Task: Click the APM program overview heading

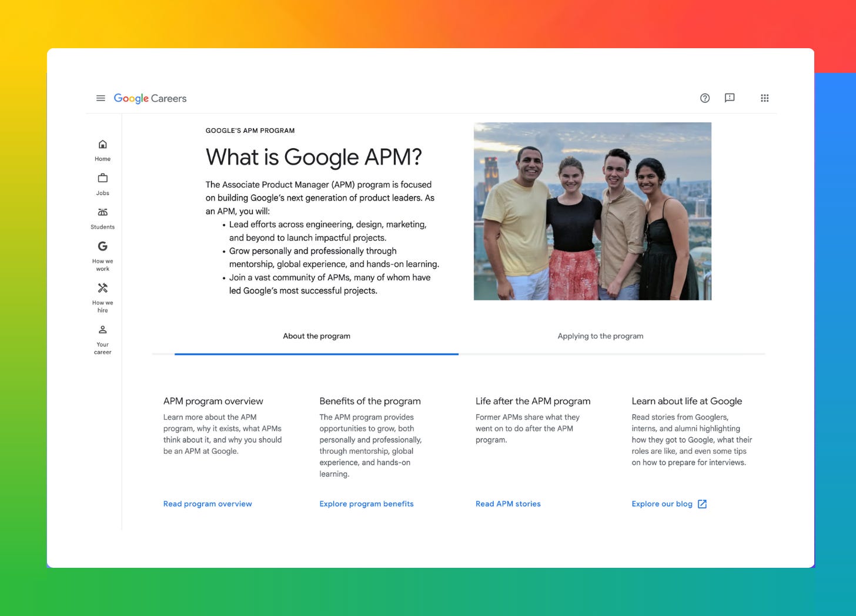Action: 213,401
